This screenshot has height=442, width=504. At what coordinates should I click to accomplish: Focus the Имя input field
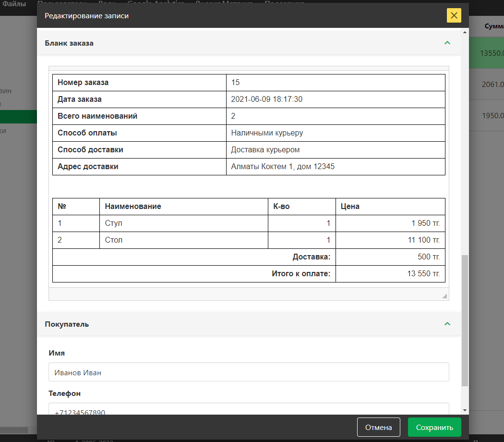249,372
